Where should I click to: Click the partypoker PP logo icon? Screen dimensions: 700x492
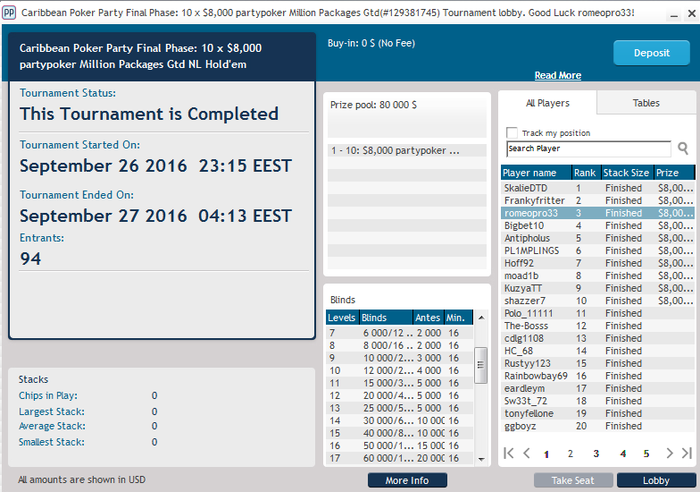9,12
